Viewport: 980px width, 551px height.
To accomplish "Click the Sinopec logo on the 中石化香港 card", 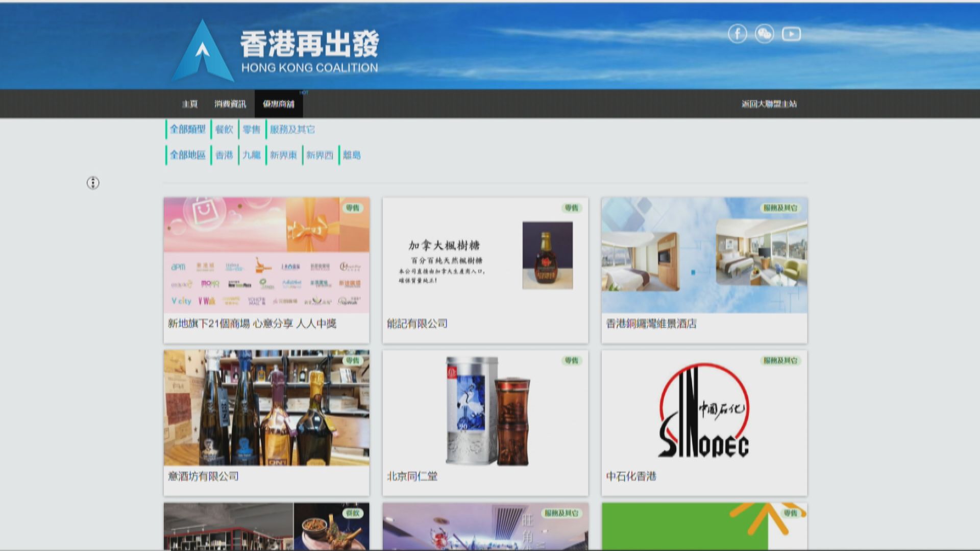I will point(704,408).
